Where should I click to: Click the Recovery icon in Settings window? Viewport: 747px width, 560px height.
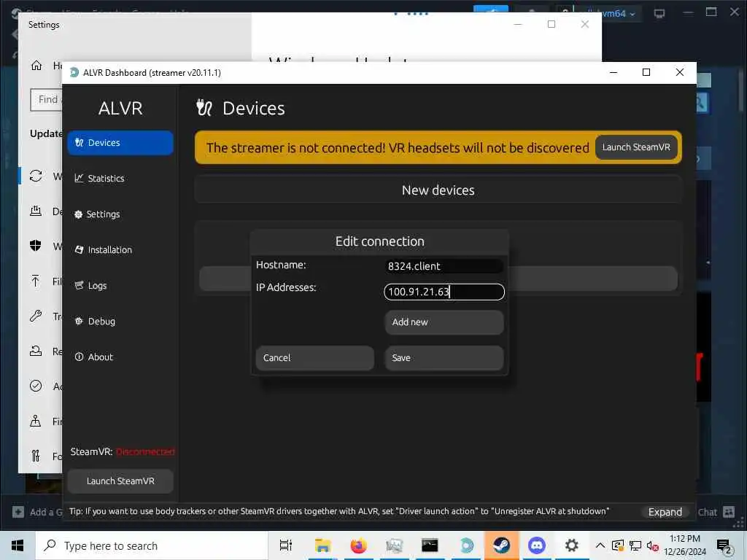(36, 351)
